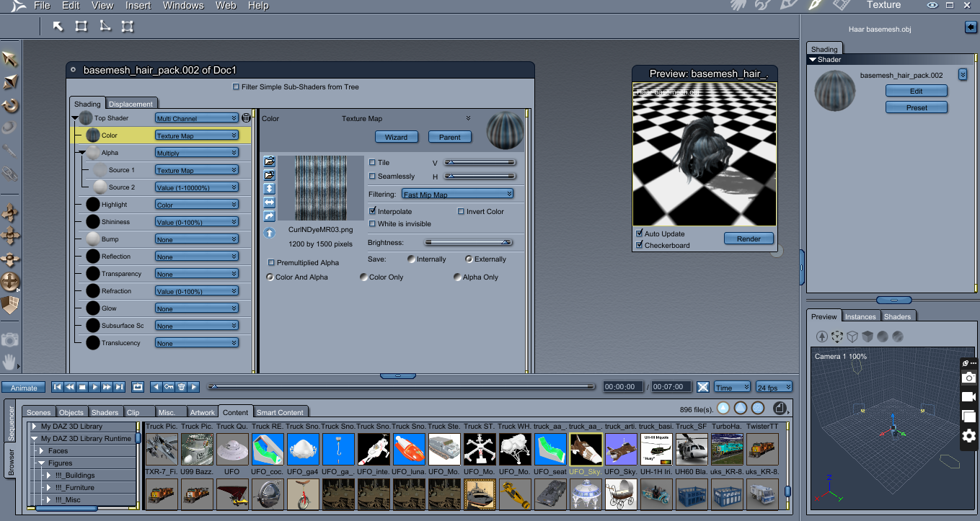Enable Premultiplied Alpha checkbox

(x=271, y=263)
